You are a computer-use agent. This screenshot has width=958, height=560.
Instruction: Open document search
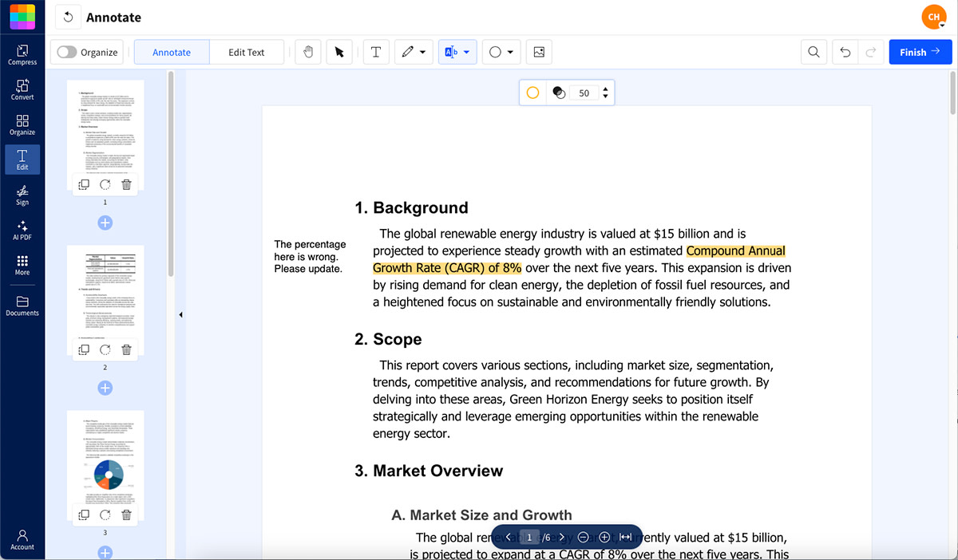[814, 51]
